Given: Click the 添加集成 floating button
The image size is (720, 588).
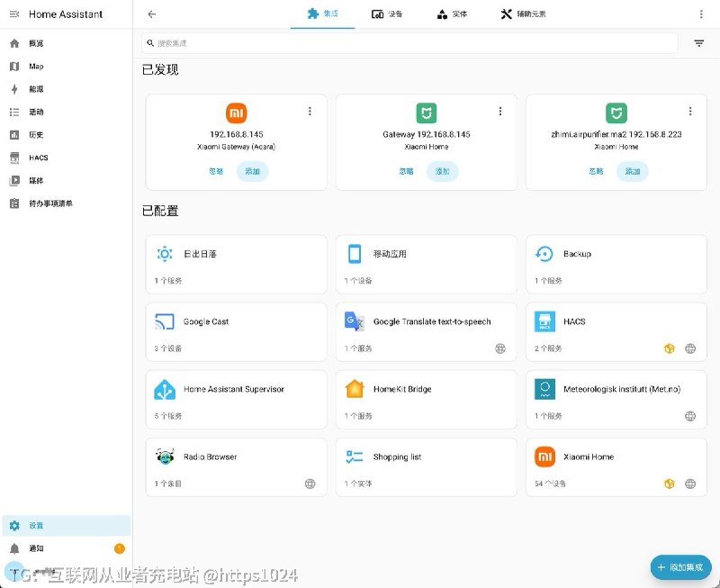Looking at the screenshot, I should (681, 567).
